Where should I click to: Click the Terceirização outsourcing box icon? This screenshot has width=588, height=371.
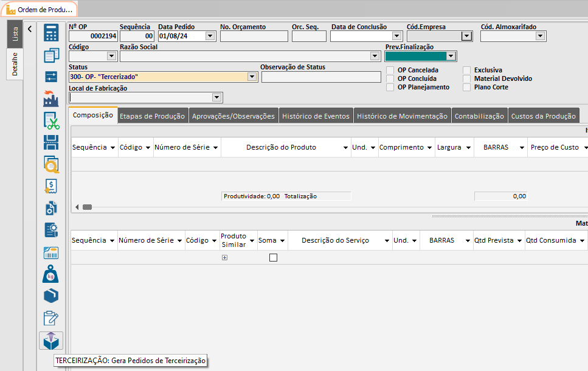[51, 341]
